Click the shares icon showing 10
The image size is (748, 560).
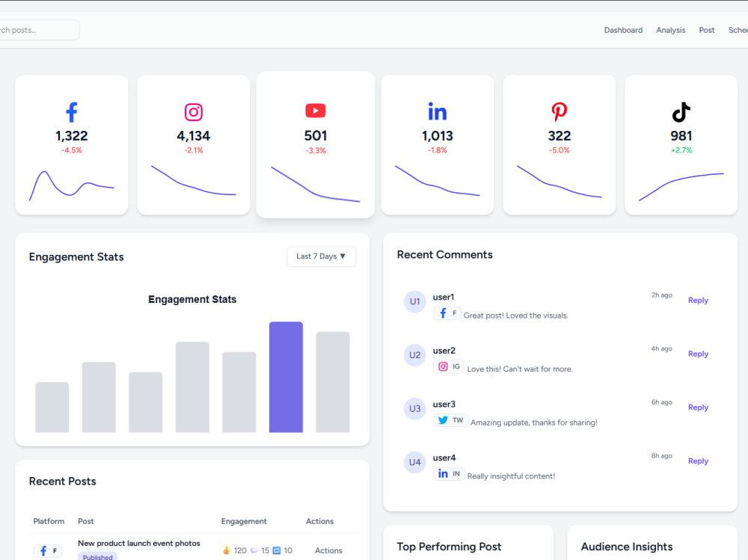point(277,550)
